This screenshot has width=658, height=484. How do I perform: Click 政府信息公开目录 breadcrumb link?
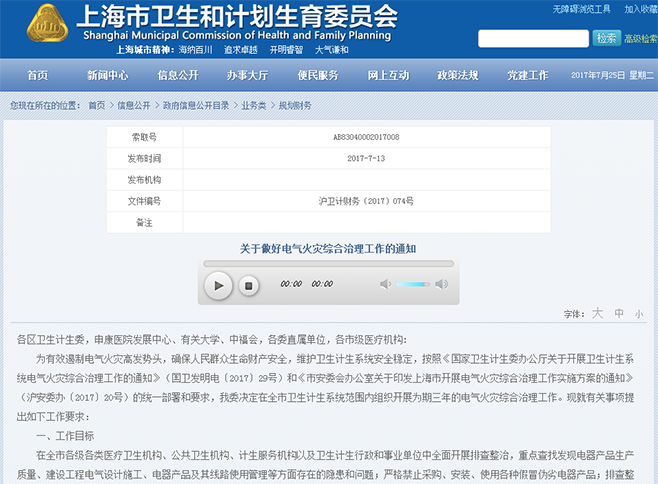coord(196,105)
